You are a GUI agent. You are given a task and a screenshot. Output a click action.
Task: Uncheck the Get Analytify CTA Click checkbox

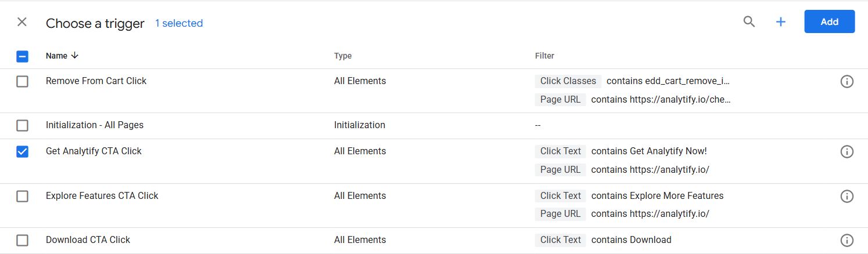click(22, 152)
